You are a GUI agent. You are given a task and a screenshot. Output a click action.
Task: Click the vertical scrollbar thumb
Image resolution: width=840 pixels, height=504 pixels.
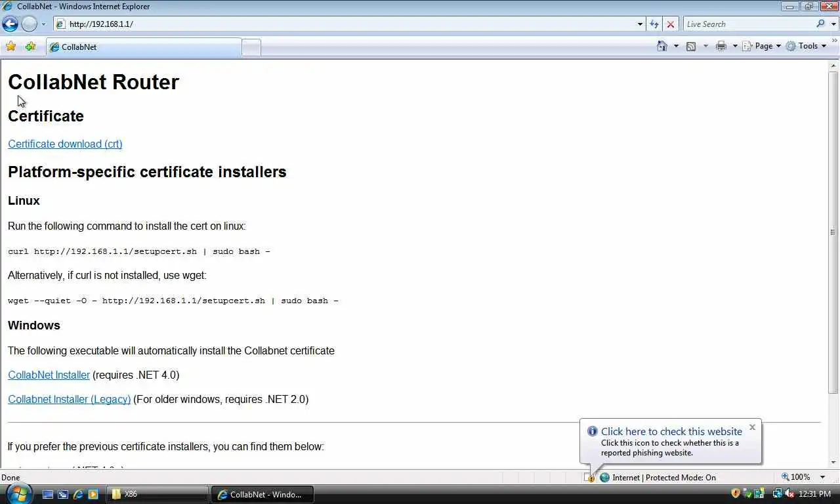[834, 232]
